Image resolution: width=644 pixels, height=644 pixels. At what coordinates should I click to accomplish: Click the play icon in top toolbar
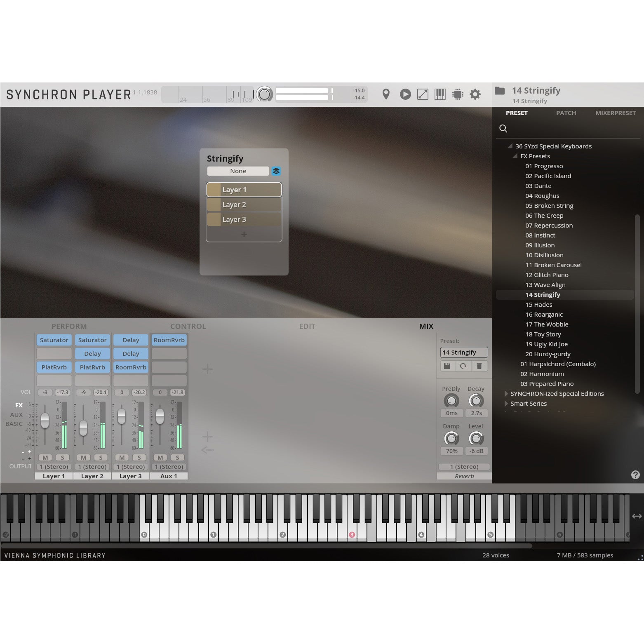pos(405,94)
